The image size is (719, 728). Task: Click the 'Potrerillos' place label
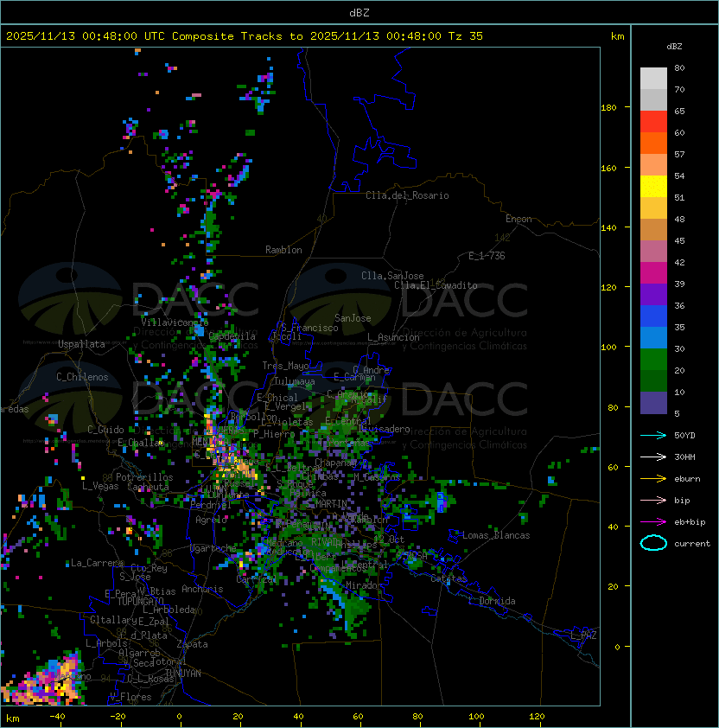(144, 477)
